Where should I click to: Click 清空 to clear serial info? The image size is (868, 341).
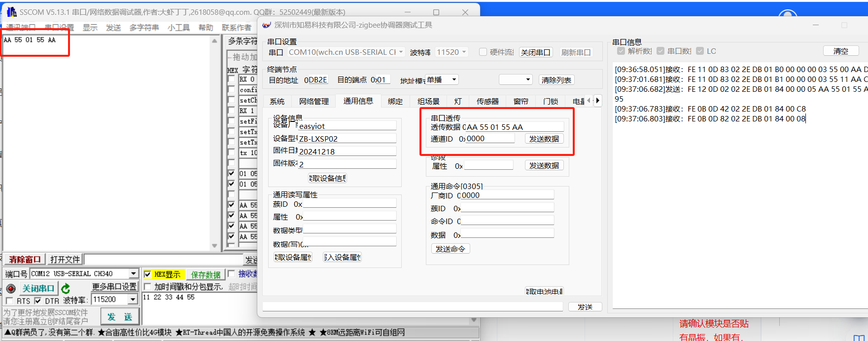click(841, 51)
